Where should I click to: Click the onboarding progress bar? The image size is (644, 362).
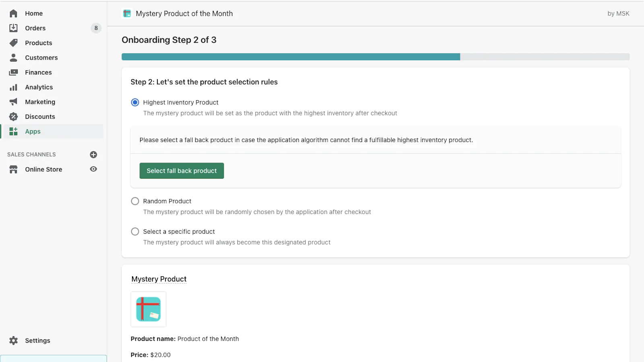tap(375, 57)
